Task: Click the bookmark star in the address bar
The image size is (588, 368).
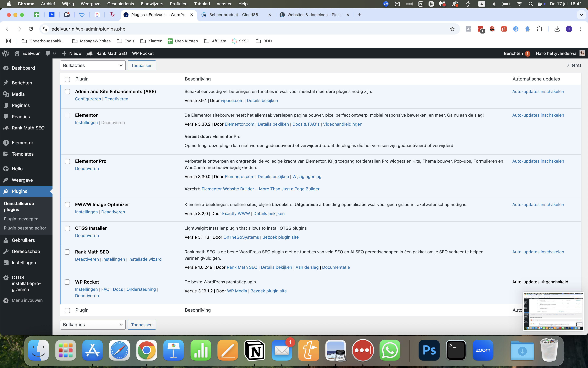Action: click(452, 29)
